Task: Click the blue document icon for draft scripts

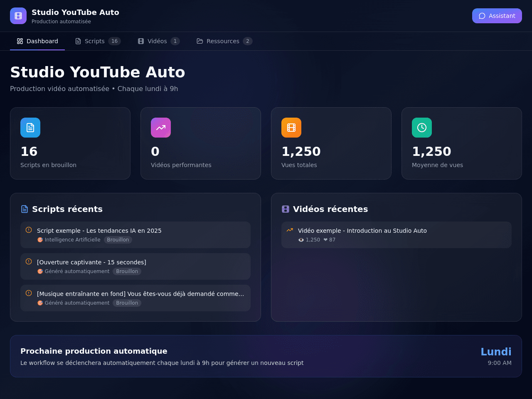Action: [x=30, y=128]
